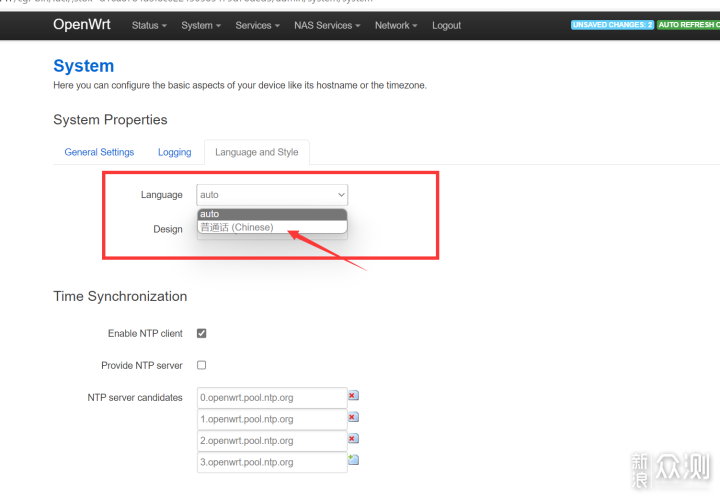Enable the Provide NTP server checkbox
The height and width of the screenshot is (498, 720).
pyautogui.click(x=202, y=365)
